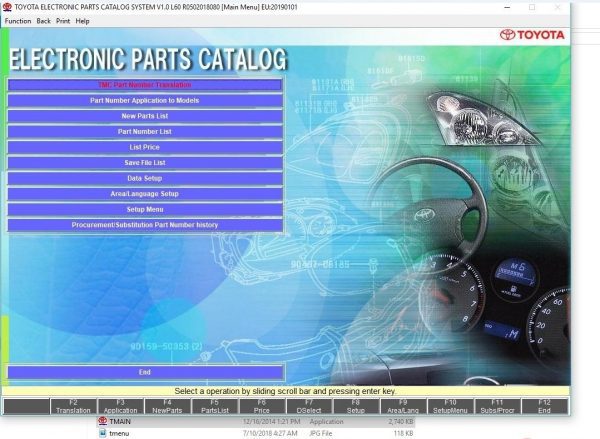The image size is (600, 439).
Task: Click TMAIN's type cell 'Application'
Action: [326, 421]
